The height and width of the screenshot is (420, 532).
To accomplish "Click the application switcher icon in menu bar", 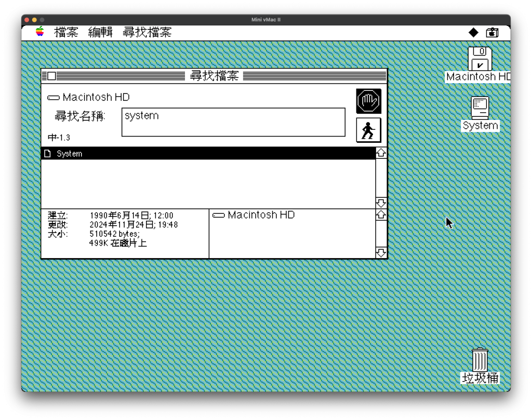I will [492, 32].
